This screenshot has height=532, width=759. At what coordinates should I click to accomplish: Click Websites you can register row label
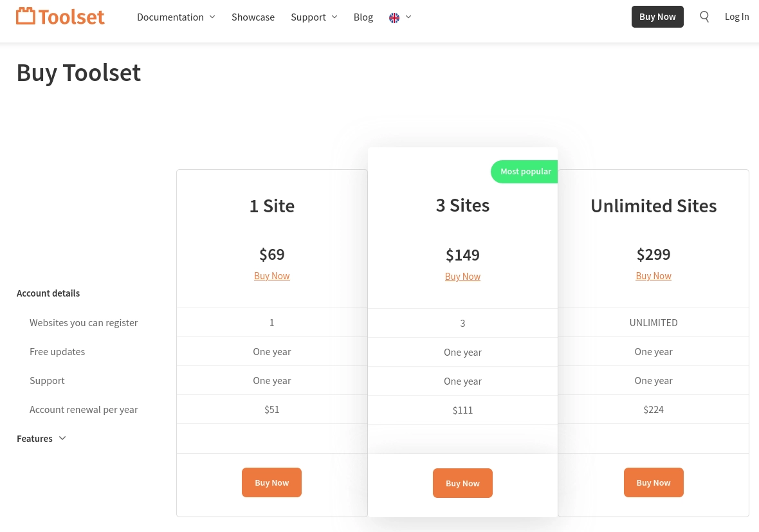point(83,322)
